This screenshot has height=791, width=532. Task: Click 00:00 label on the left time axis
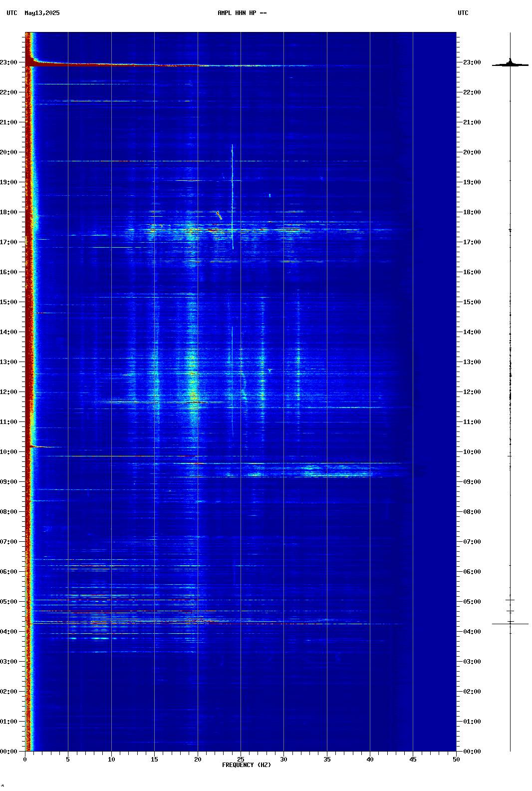[9, 752]
